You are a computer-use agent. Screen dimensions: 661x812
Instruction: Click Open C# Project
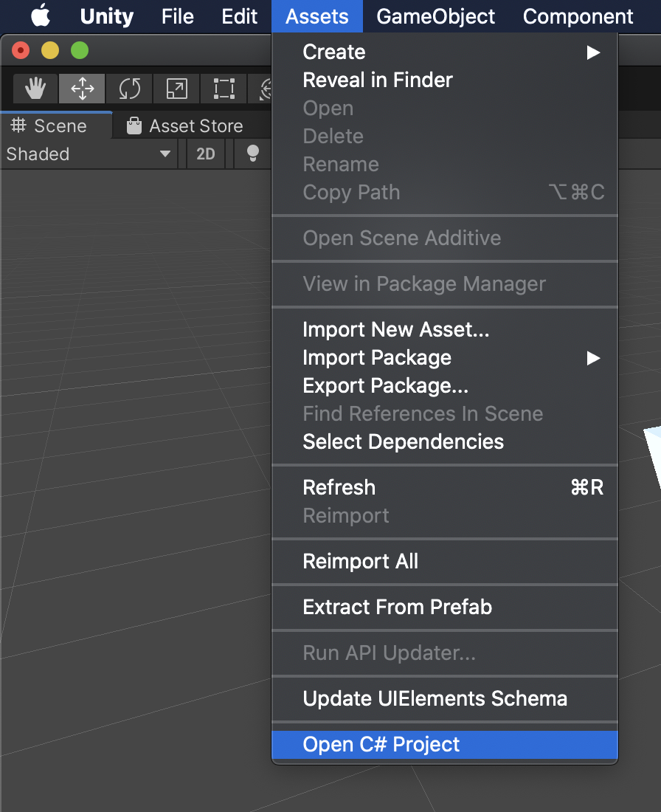(445, 745)
